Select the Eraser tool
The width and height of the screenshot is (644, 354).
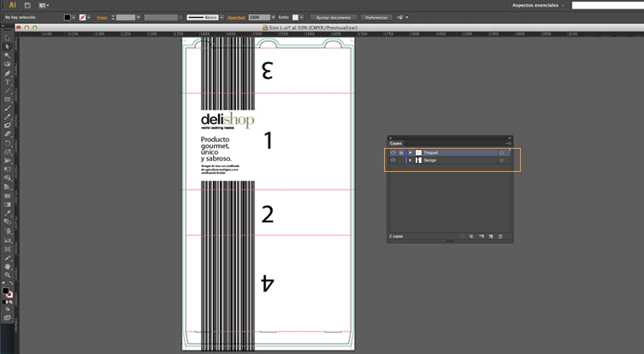coord(7,134)
